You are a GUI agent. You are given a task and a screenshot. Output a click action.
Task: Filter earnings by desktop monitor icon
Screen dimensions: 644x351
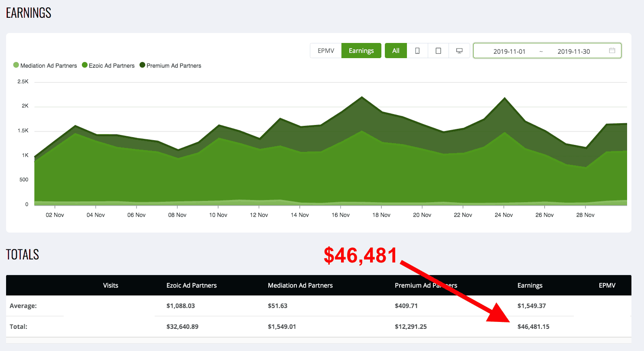coord(459,51)
